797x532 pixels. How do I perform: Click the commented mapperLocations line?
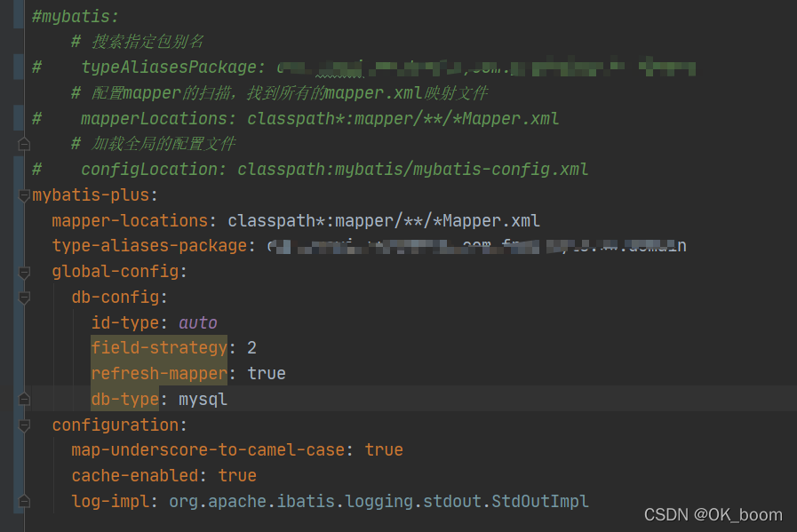coord(320,118)
